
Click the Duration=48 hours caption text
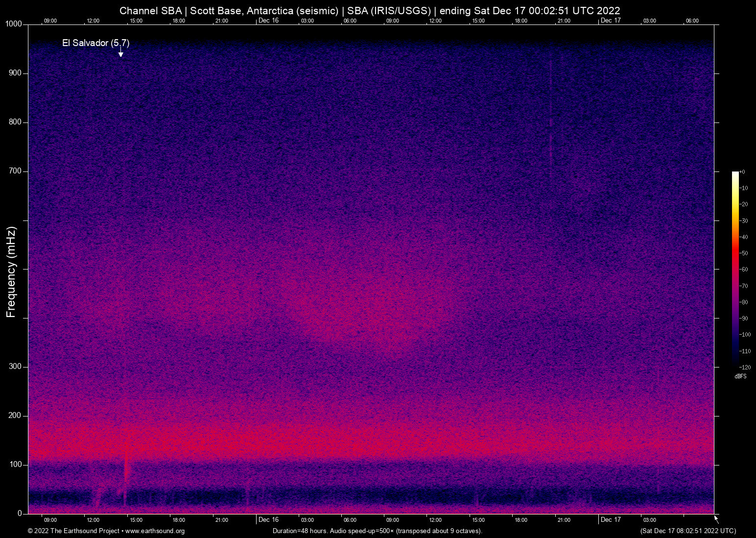click(x=378, y=531)
